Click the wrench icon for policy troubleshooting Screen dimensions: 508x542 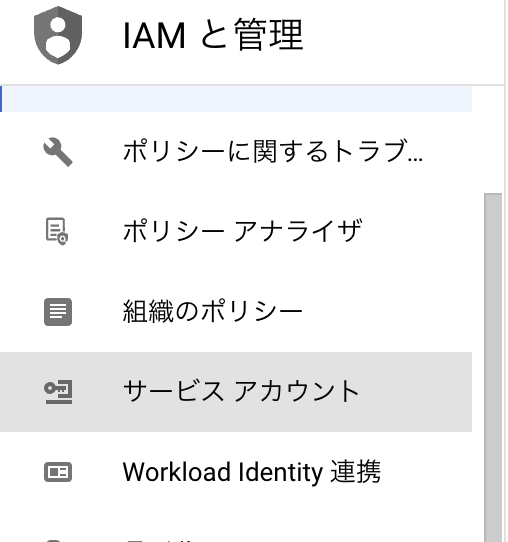tap(58, 152)
